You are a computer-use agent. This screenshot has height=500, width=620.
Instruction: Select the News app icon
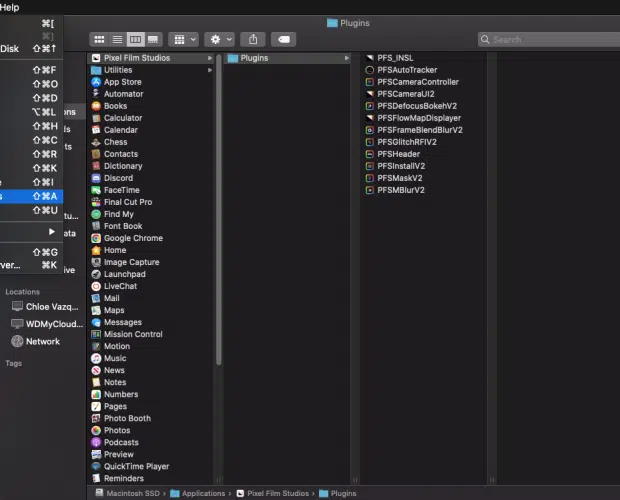click(96, 370)
